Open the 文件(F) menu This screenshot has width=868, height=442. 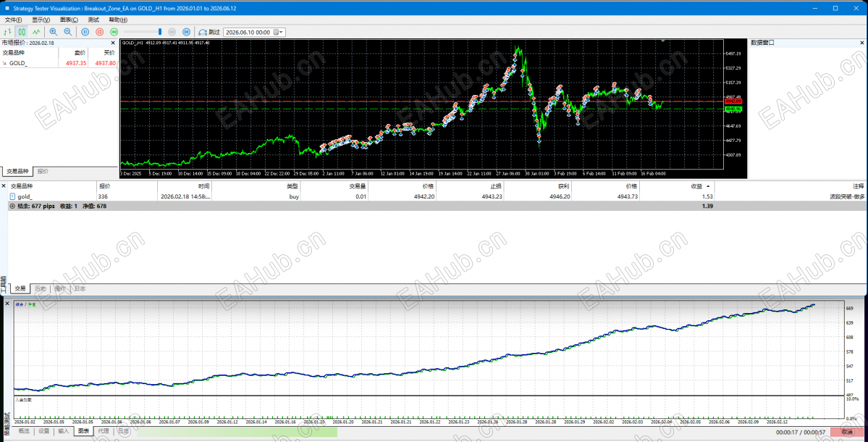click(x=13, y=20)
